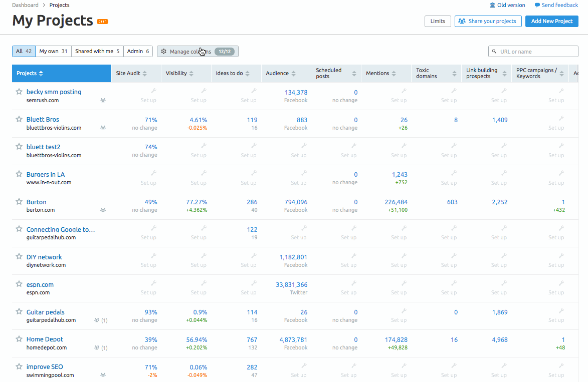588x382 pixels.
Task: Star the Home Depot project
Action: pos(19,339)
